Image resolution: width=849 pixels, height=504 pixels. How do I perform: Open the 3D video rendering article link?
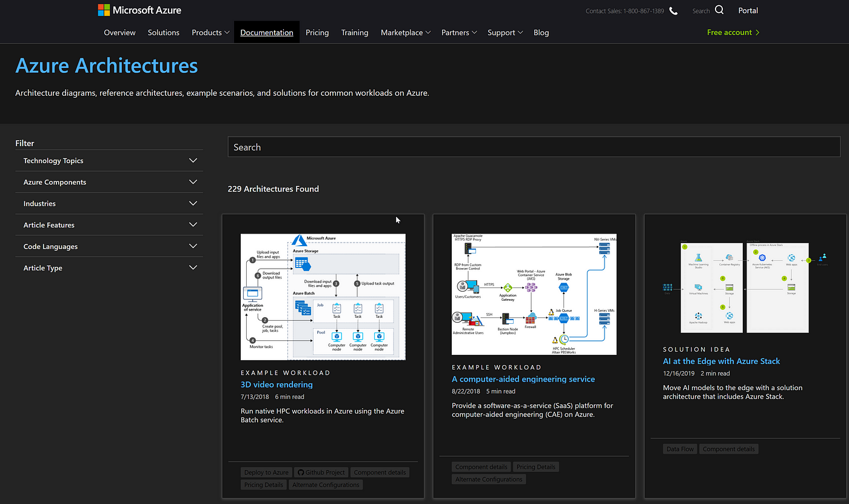coord(277,385)
